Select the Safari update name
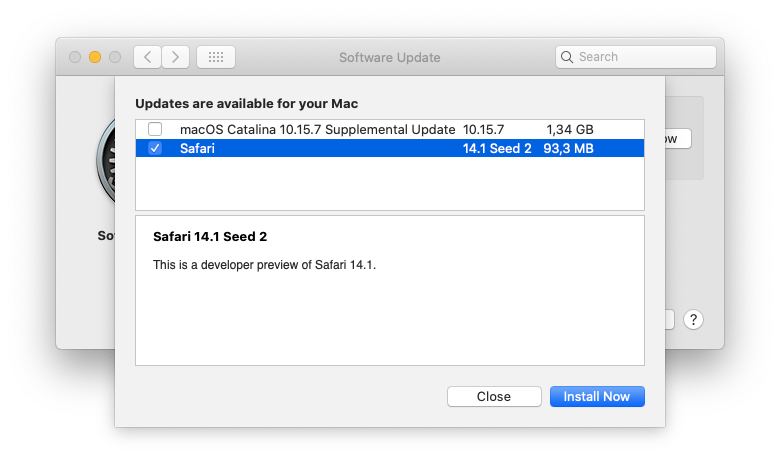 point(197,148)
